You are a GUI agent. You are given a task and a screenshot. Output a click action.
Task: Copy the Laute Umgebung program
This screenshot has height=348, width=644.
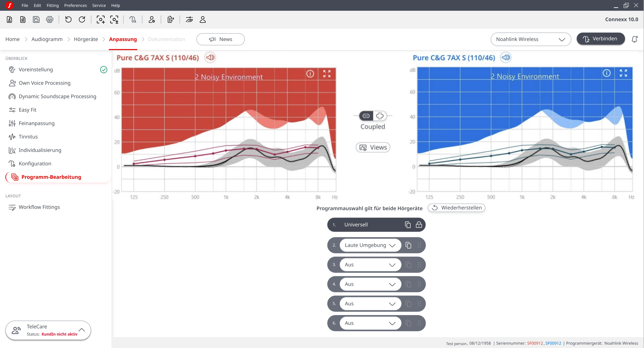[x=408, y=245]
